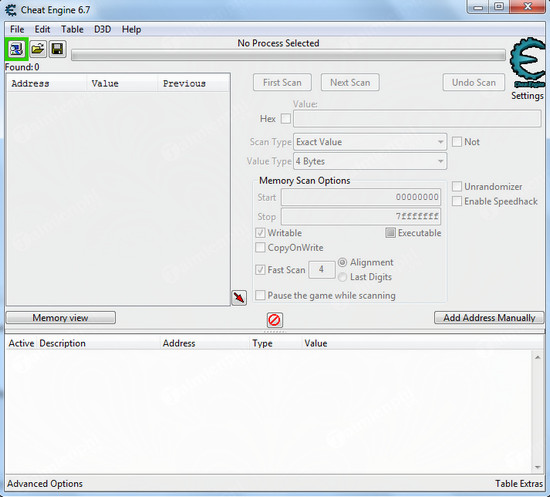Image resolution: width=550 pixels, height=497 pixels.
Task: Open Settings via Cheat Engine logo
Action: tap(527, 63)
